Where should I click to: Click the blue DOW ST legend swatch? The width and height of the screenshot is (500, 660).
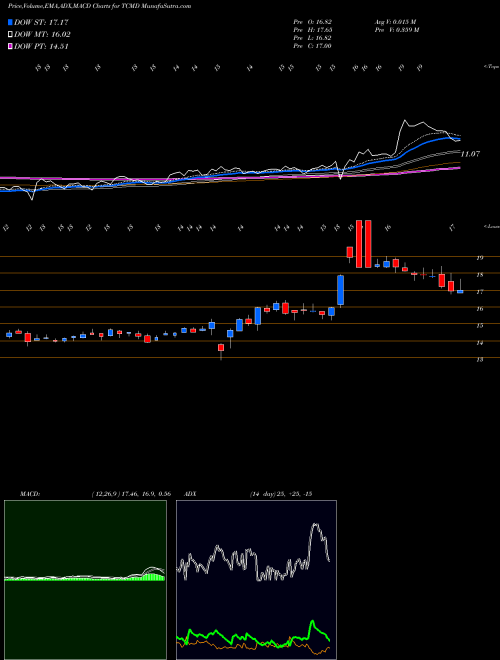(11, 22)
